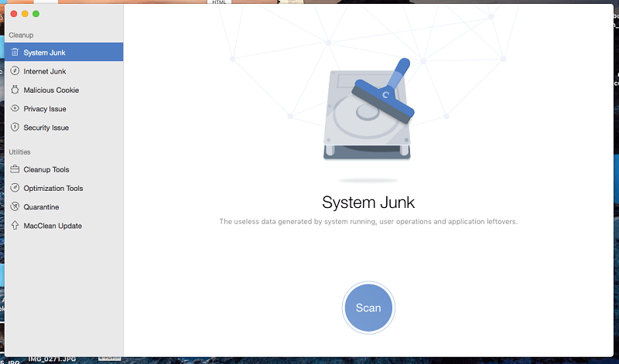Open Cleanup Tools utilities

pos(64,169)
